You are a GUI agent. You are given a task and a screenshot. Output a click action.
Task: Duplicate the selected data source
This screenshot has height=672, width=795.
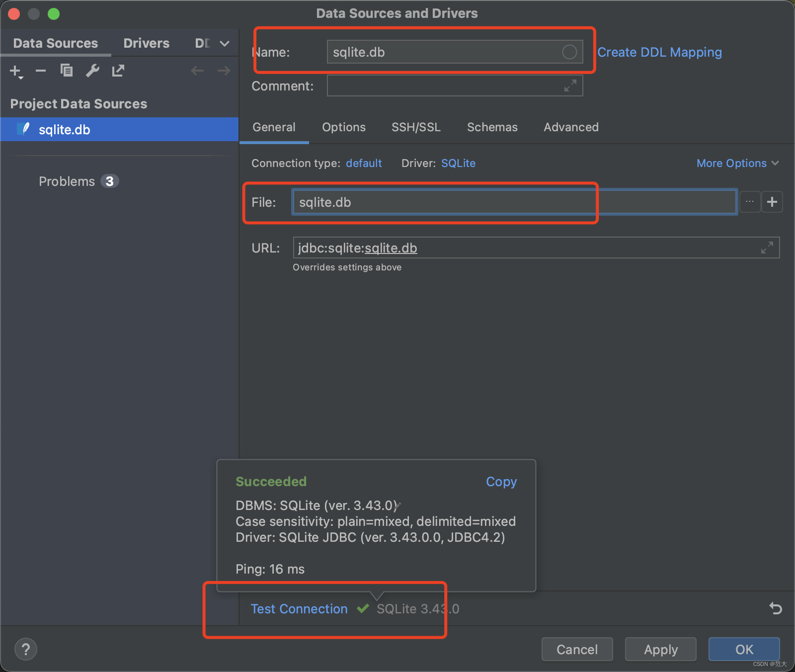coord(67,71)
